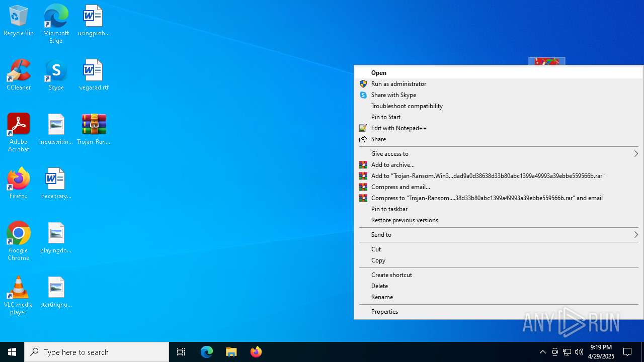The height and width of the screenshot is (362, 644).
Task: Select the Firefox desktop shortcut
Action: [19, 184]
